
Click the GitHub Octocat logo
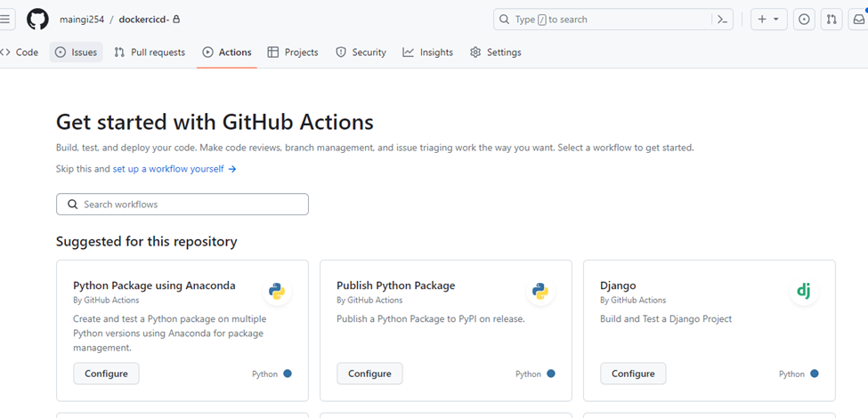click(37, 20)
